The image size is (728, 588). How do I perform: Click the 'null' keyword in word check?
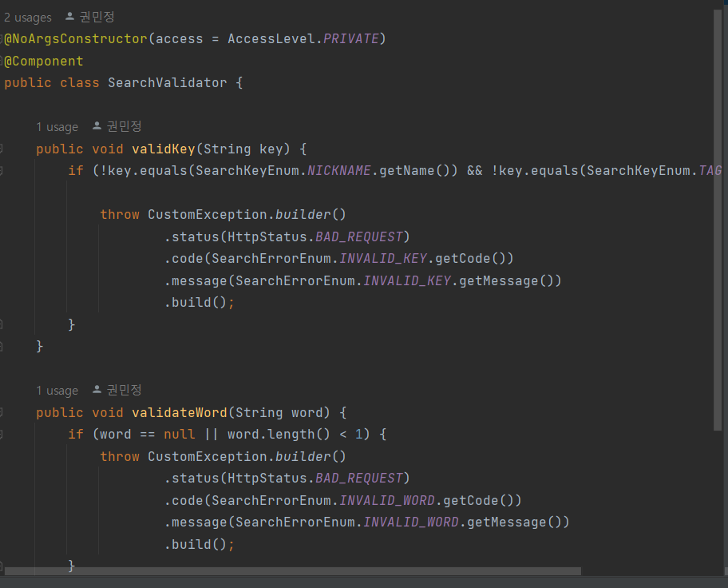180,434
